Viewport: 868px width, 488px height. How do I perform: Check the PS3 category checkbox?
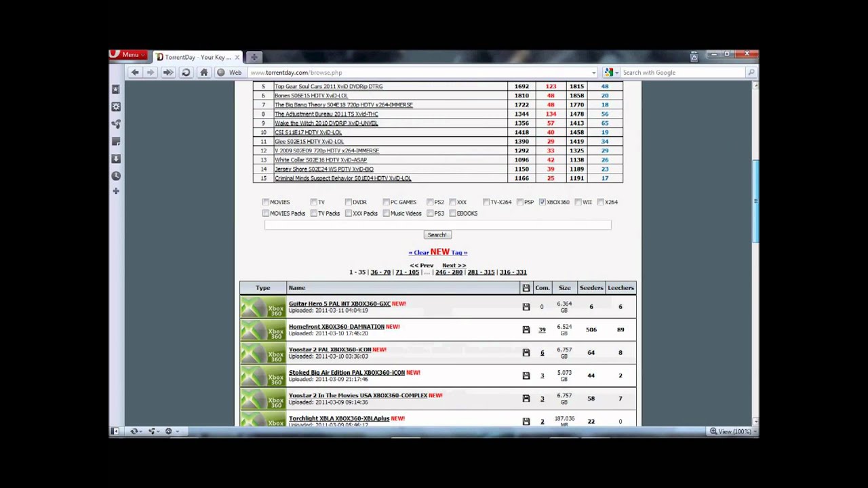pyautogui.click(x=430, y=213)
